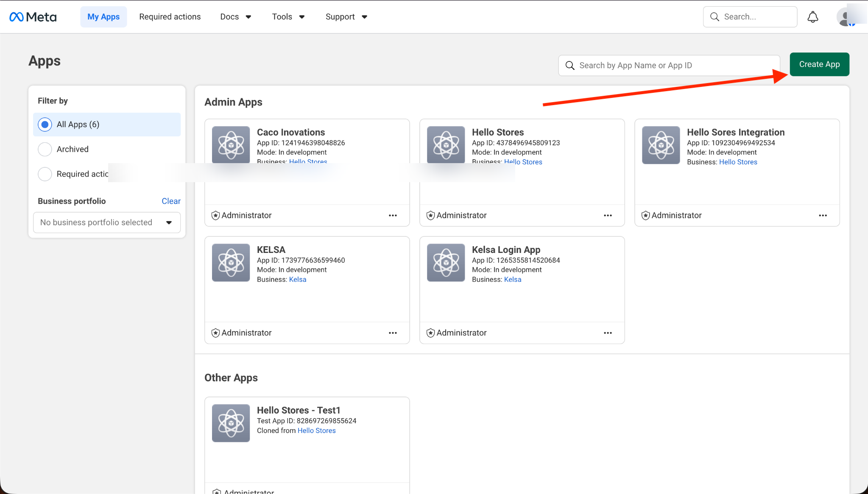Open Hello Stores link under Cloned from

point(316,430)
